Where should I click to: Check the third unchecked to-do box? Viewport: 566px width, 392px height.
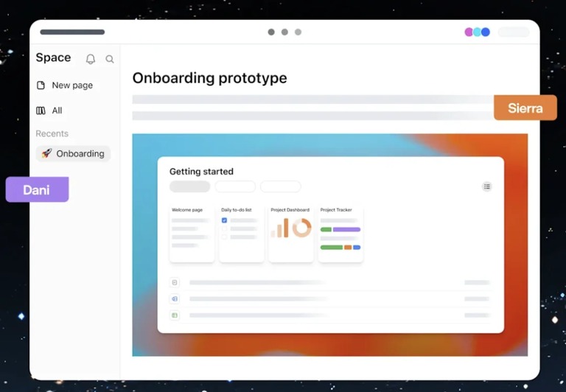224,237
